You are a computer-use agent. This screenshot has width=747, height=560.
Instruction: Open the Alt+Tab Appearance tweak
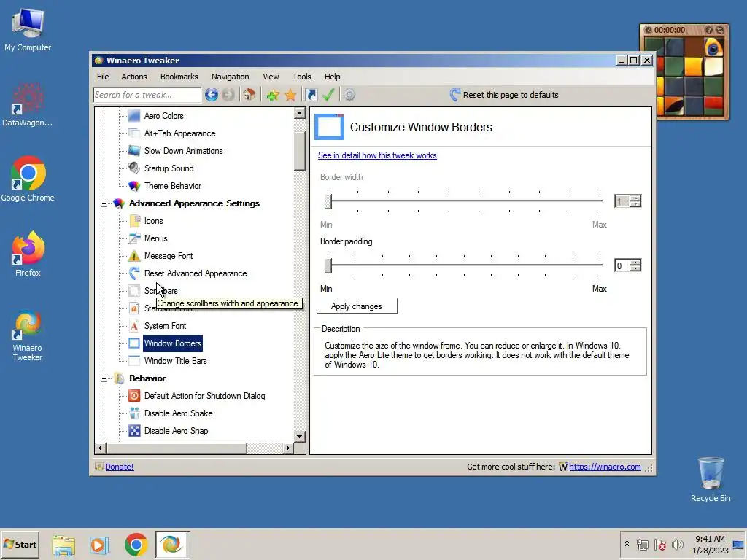point(180,133)
